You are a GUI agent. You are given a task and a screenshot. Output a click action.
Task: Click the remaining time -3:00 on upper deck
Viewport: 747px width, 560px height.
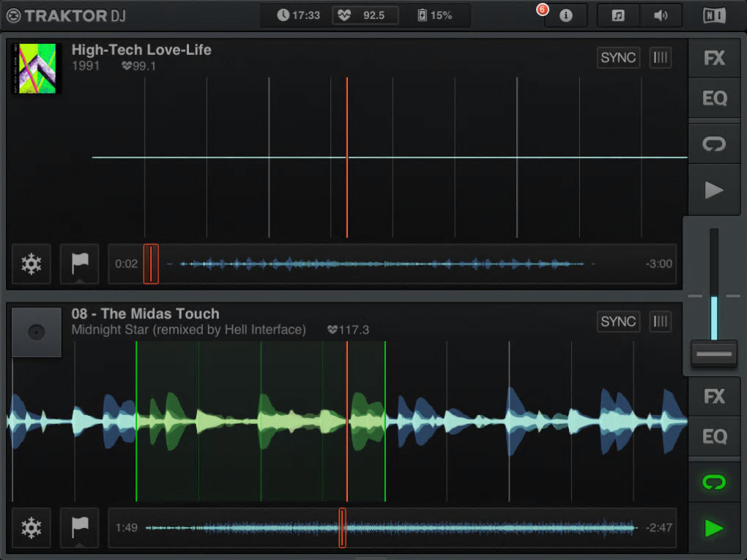click(x=659, y=264)
